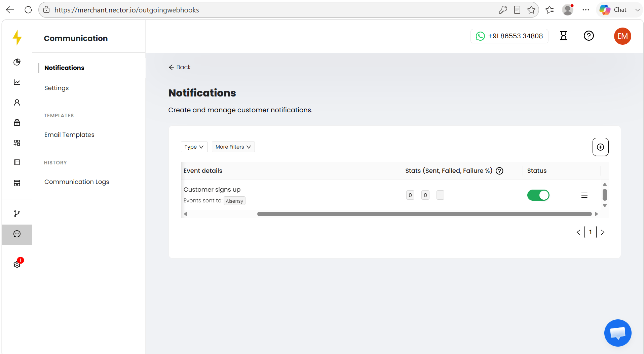Image resolution: width=644 pixels, height=354 pixels.
Task: Open the row menu for Customer signs up
Action: coord(584,195)
